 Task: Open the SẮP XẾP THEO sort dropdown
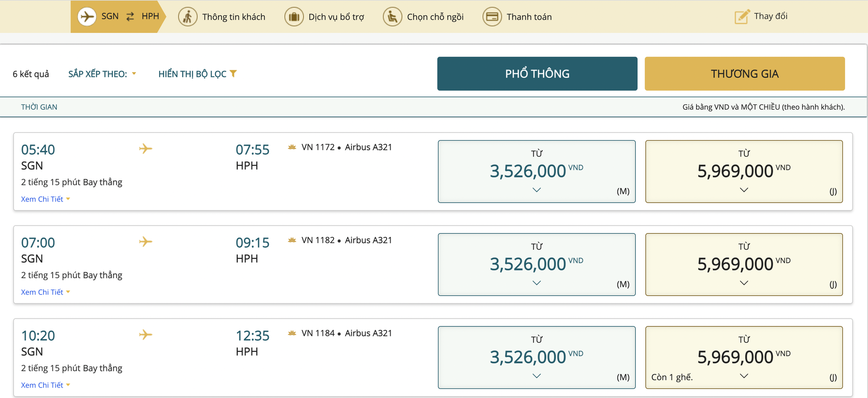(102, 74)
